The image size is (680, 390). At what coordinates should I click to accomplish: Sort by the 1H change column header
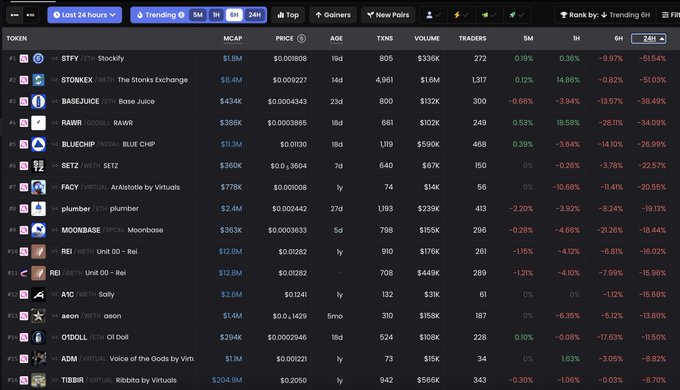tap(576, 39)
